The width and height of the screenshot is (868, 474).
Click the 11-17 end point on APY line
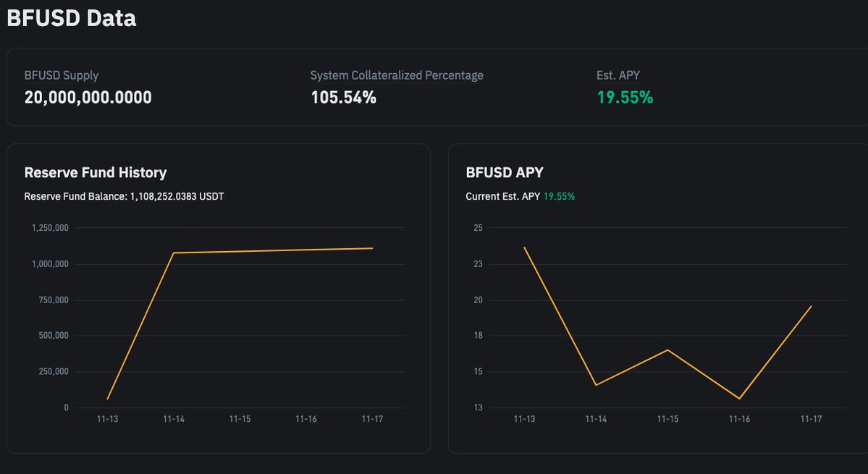[811, 306]
